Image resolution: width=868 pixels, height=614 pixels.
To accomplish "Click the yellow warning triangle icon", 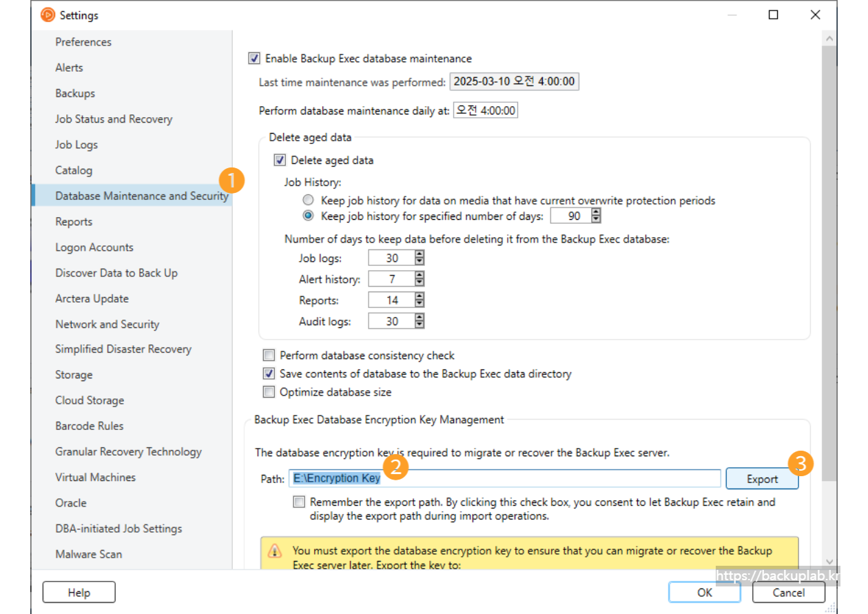I will pyautogui.click(x=275, y=551).
